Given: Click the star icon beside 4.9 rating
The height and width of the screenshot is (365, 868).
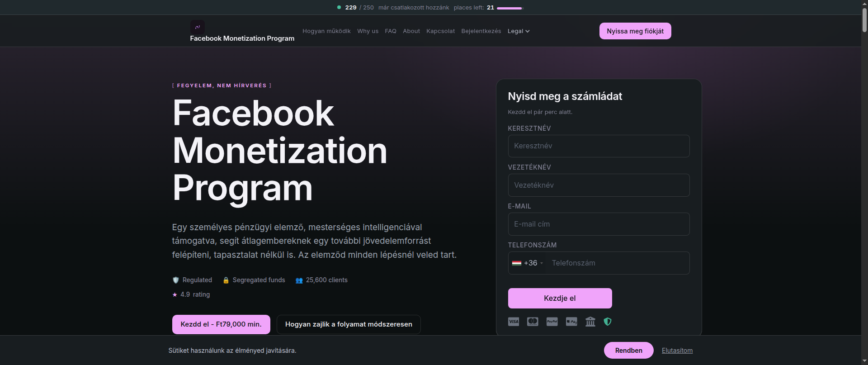Looking at the screenshot, I should coord(175,294).
